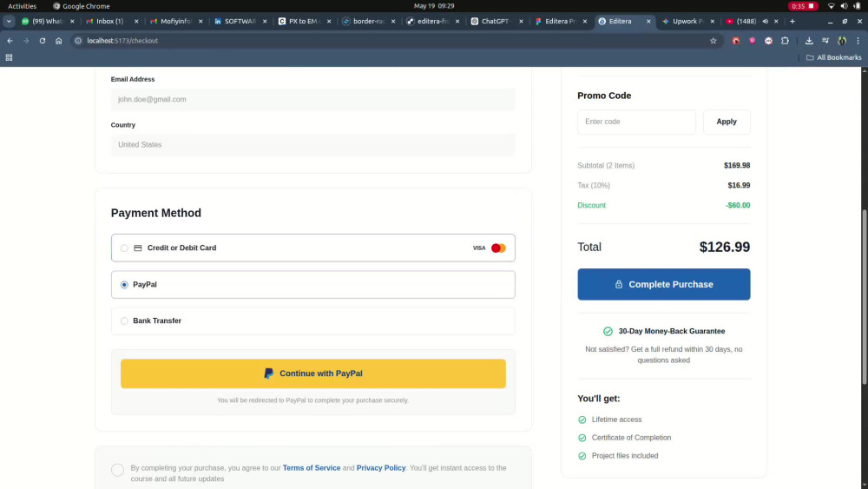The height and width of the screenshot is (489, 868).
Task: Open the apps grid in bookmarks bar
Action: pyautogui.click(x=9, y=57)
